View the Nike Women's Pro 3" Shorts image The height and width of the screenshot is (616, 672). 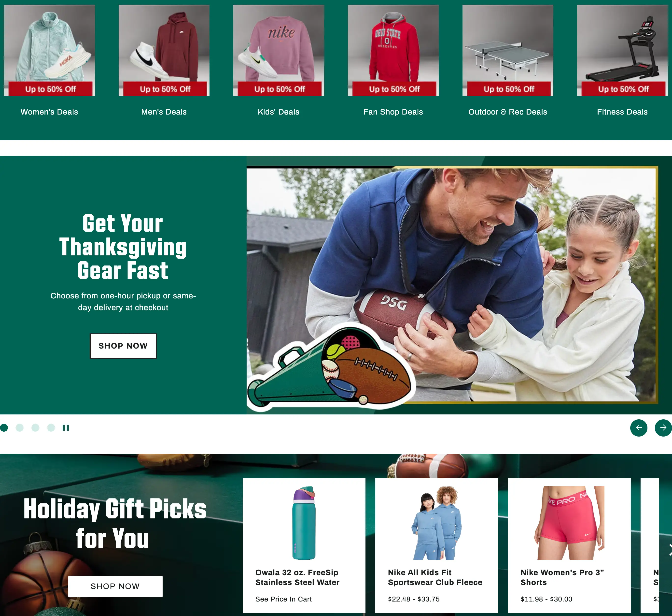click(569, 523)
